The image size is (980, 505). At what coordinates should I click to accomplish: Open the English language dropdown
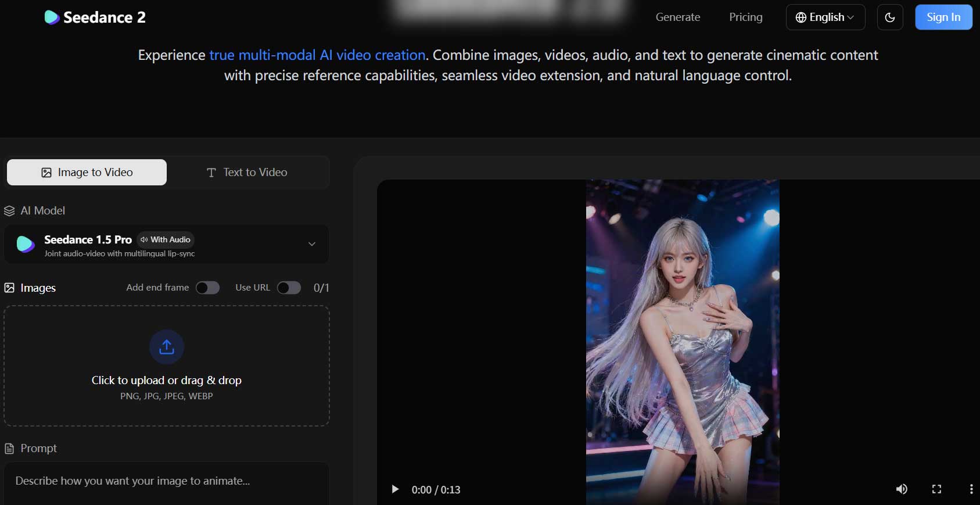click(825, 17)
